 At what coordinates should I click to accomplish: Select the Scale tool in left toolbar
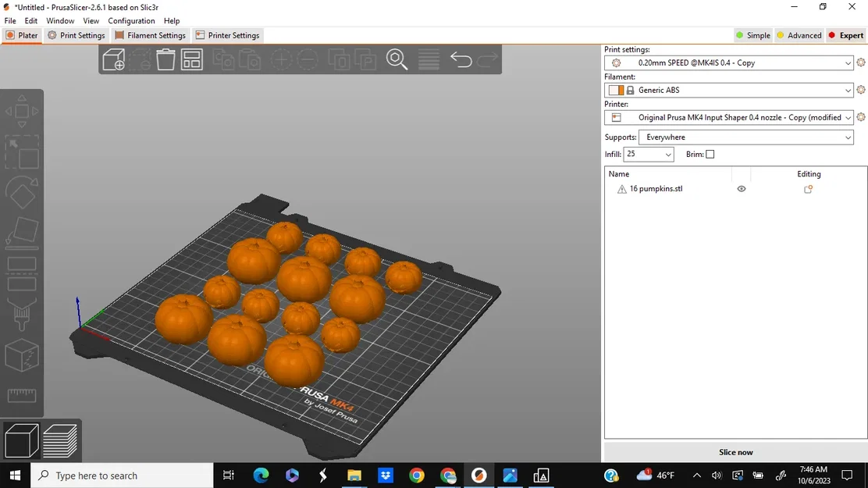click(22, 151)
